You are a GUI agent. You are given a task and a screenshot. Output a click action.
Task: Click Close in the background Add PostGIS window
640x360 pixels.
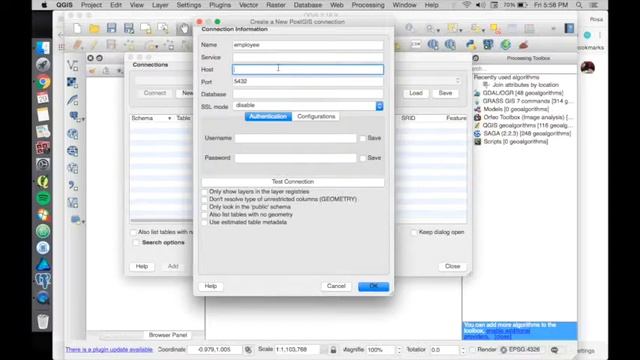(x=452, y=266)
